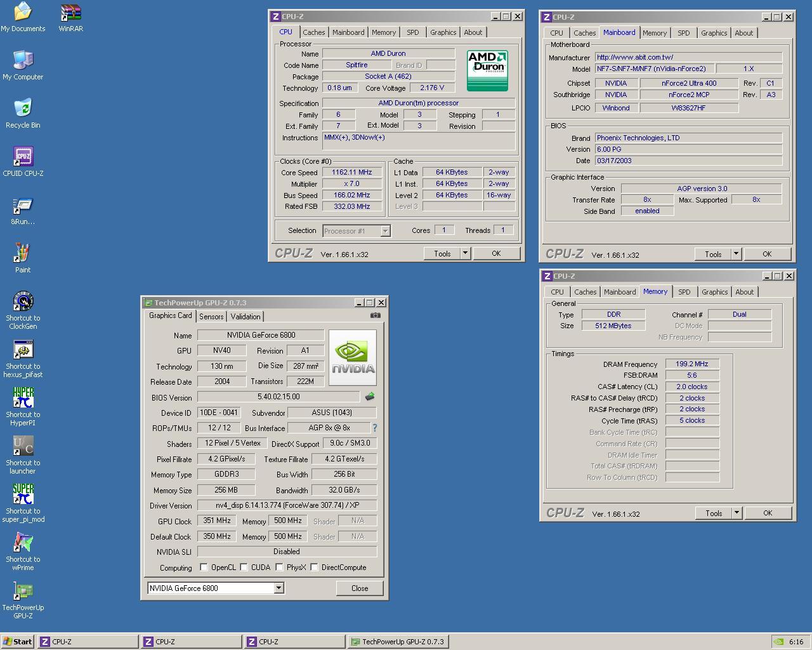Click the taskbar clock showing 6:16
The image size is (812, 650).
click(x=796, y=642)
